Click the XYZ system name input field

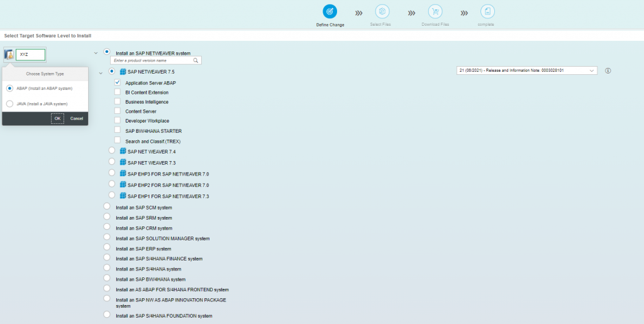tap(30, 55)
